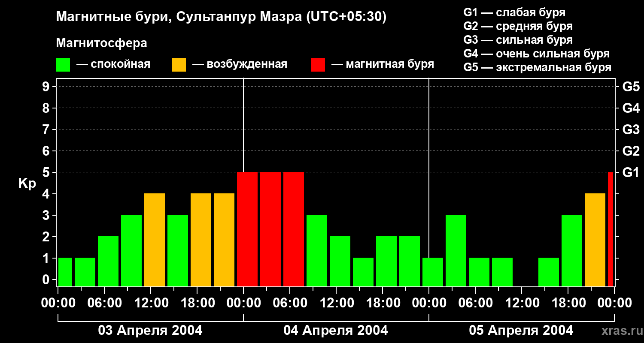Viewport: 644px width, 343px height.
Task: Click the green Kp 3 bar on 04 Апреля
Action: tap(317, 250)
